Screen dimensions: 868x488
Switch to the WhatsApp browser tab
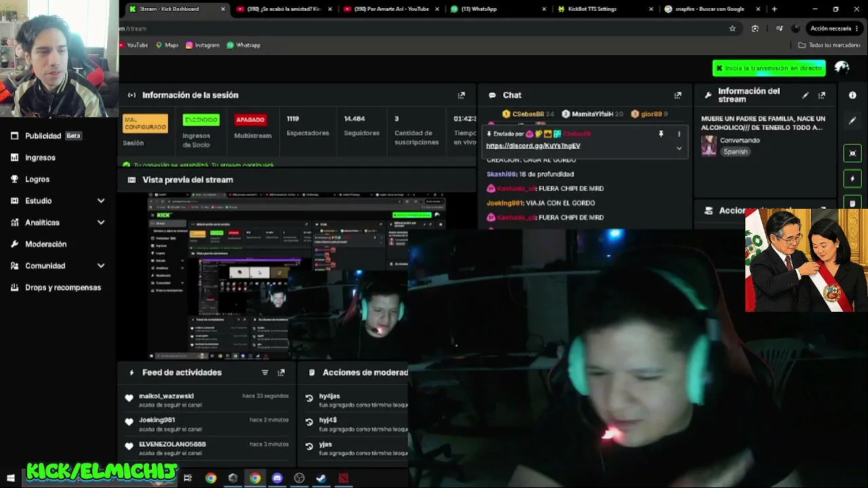498,9
